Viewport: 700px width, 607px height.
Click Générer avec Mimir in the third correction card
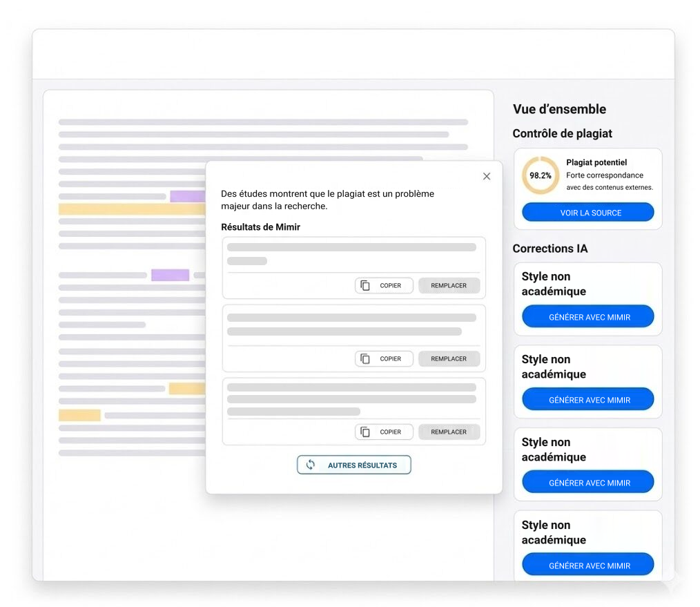(x=588, y=482)
